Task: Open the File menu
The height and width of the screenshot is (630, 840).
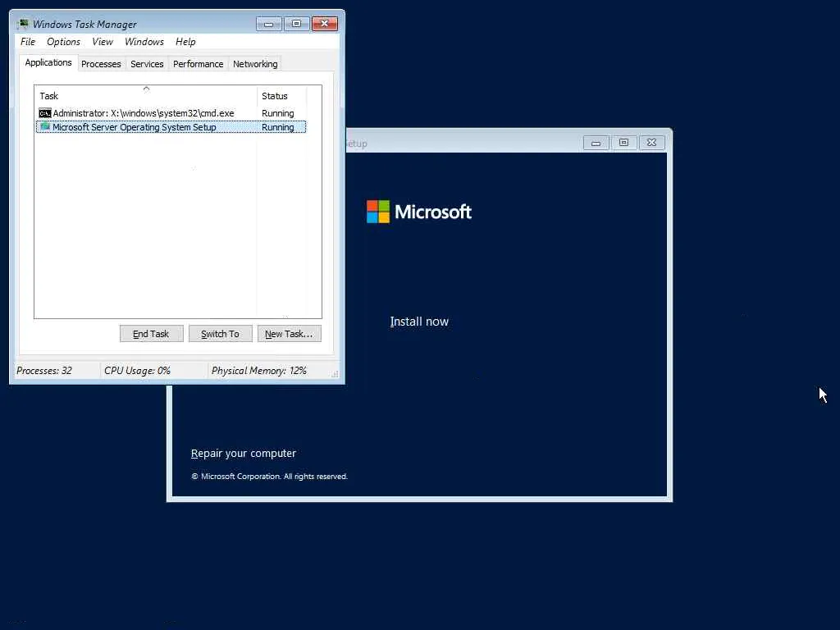Action: [28, 42]
